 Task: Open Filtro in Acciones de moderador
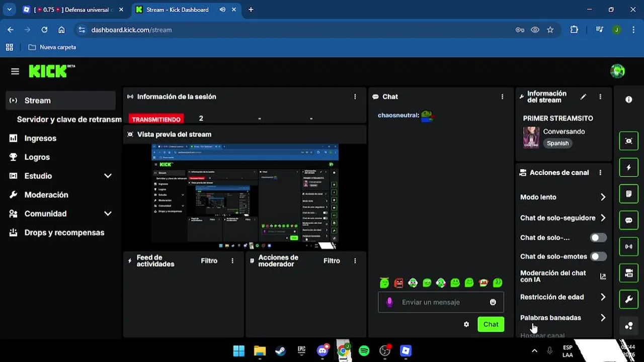pyautogui.click(x=332, y=260)
